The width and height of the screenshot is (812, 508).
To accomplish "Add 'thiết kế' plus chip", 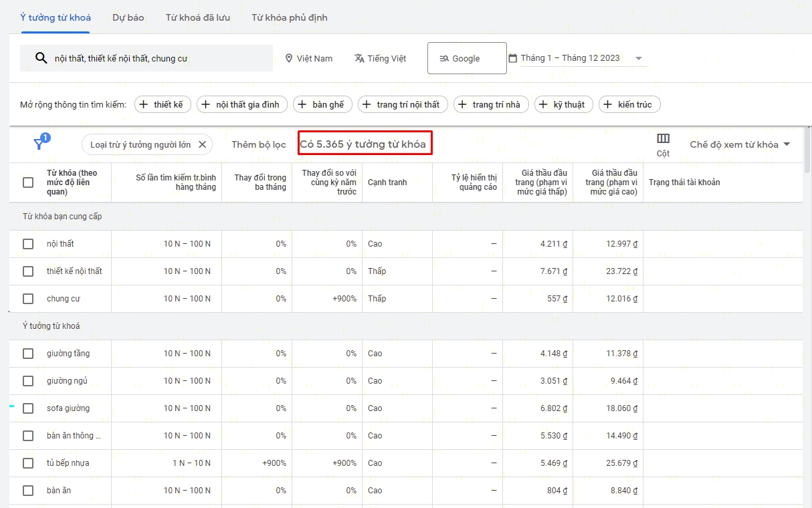I will click(163, 104).
